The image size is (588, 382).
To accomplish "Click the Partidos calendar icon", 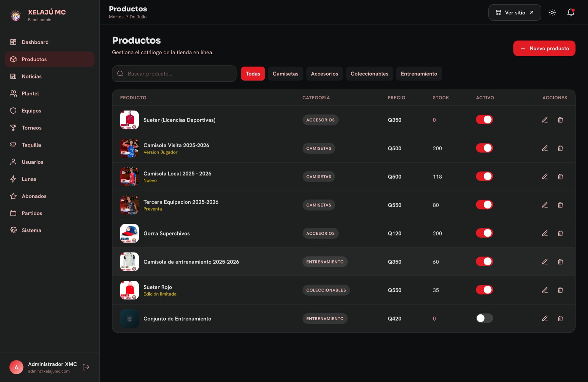I will tap(13, 213).
